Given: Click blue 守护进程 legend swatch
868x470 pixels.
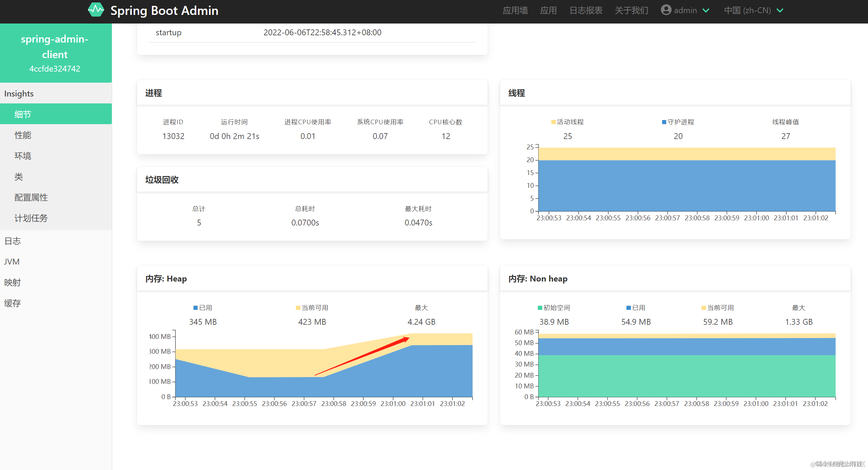Looking at the screenshot, I should 664,122.
